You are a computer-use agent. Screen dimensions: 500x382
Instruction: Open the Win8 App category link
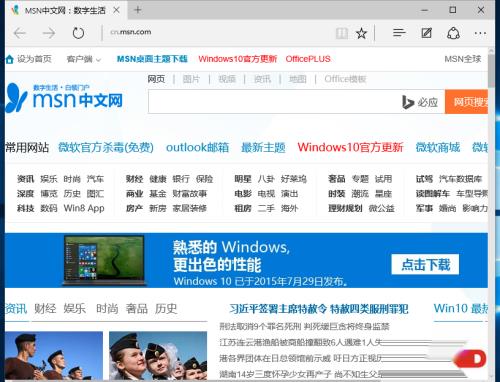(84, 208)
